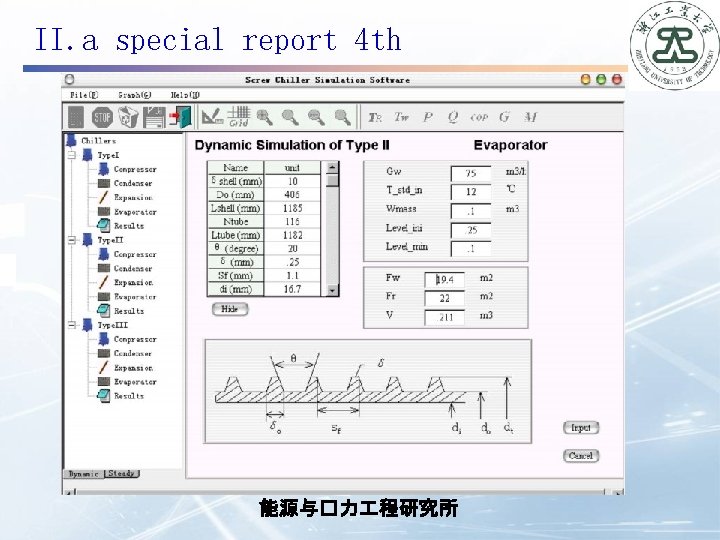Image resolution: width=720 pixels, height=540 pixels.
Task: Click the calculator run icon in toolbar
Action: pos(76,117)
